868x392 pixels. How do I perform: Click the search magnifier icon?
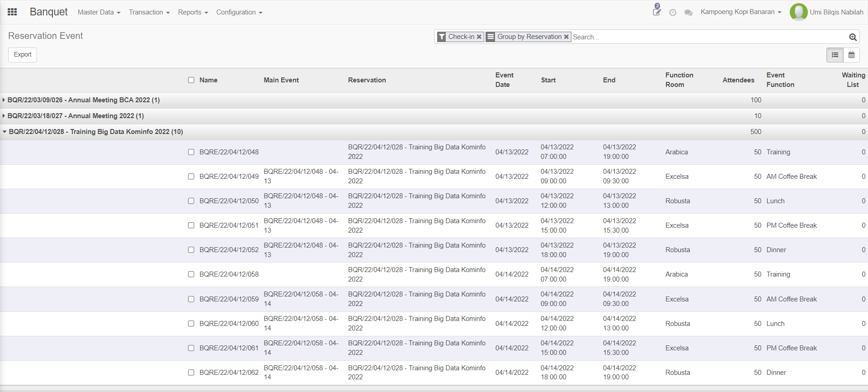[x=853, y=37]
